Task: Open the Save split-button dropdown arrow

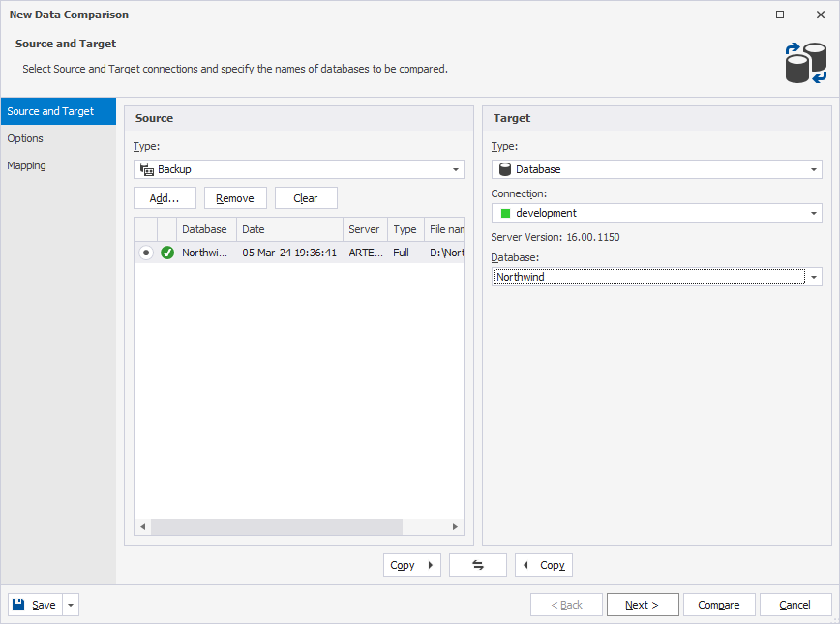Action: point(69,604)
